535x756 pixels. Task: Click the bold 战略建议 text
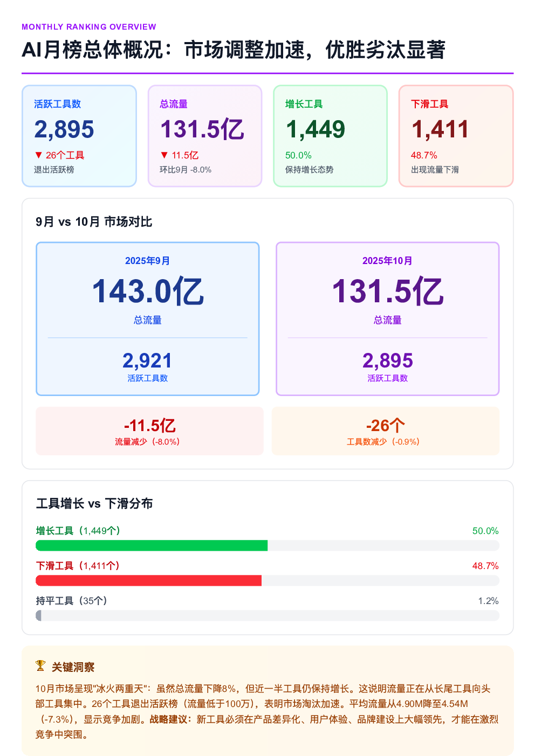point(170,719)
